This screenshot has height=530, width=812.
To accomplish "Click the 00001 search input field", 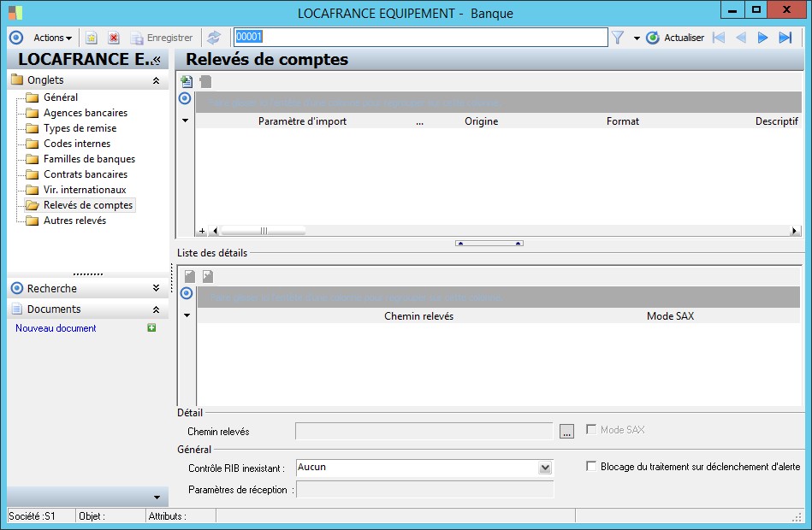I will click(x=420, y=38).
